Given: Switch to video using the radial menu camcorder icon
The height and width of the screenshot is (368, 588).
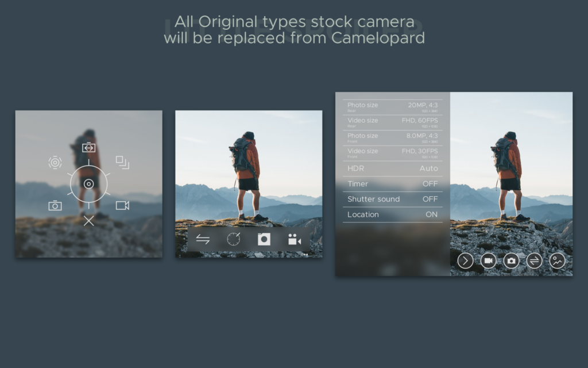Looking at the screenshot, I should click(x=122, y=205).
